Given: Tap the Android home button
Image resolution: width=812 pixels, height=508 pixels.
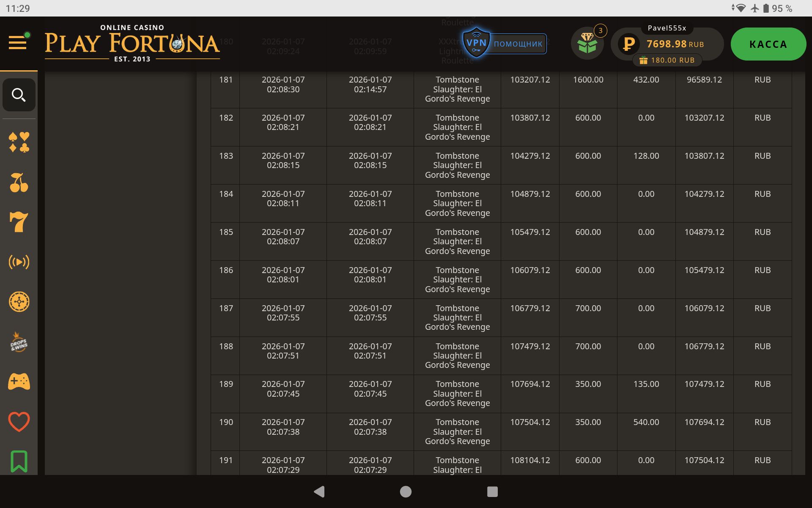Looking at the screenshot, I should click(x=406, y=491).
